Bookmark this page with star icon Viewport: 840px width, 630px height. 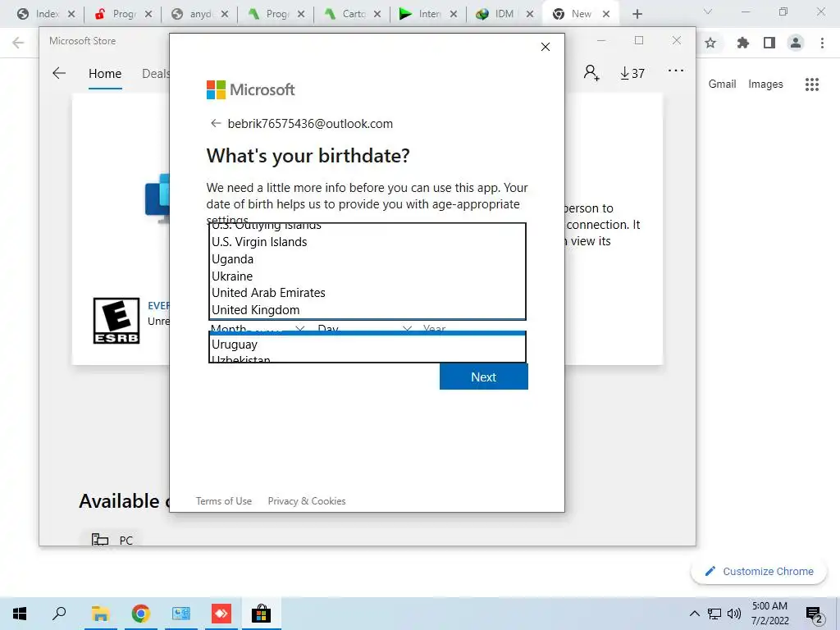point(710,43)
